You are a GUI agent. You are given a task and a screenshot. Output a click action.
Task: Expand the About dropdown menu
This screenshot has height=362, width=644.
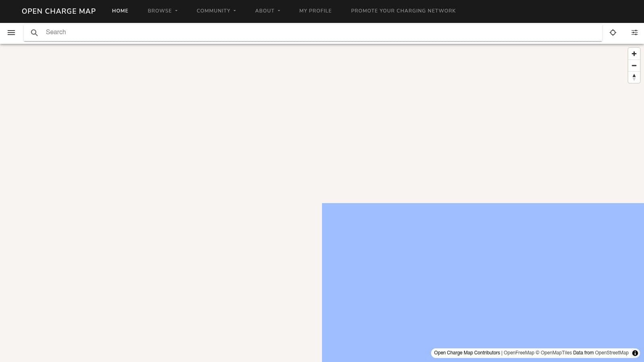pos(268,11)
